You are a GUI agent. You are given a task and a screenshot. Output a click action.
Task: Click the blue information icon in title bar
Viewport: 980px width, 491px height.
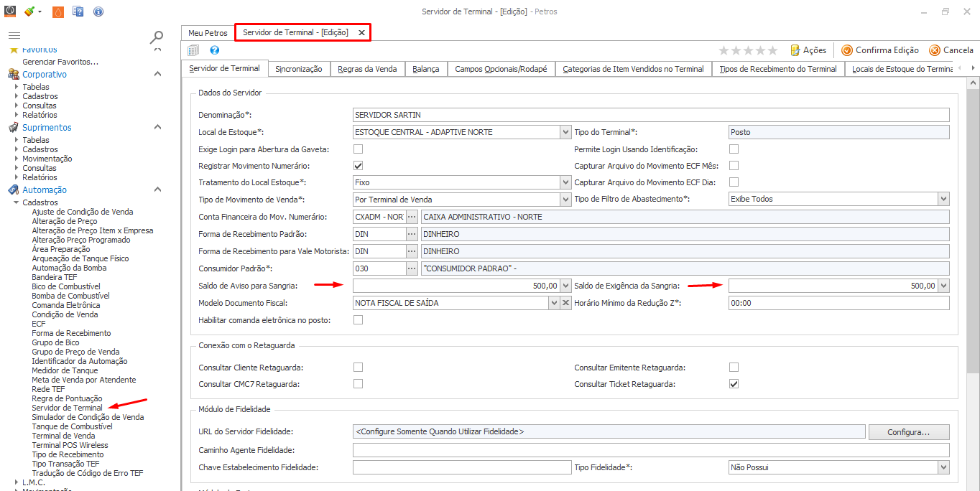tap(98, 11)
